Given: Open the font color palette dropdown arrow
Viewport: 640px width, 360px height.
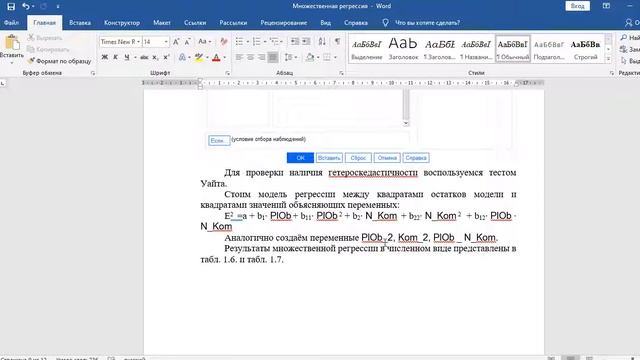Looking at the screenshot, I should click(224, 58).
